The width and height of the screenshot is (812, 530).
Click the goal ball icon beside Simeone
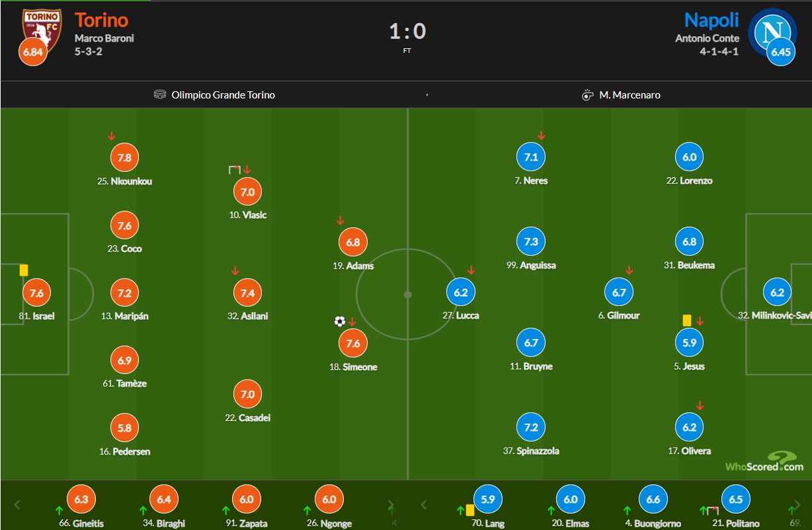340,322
